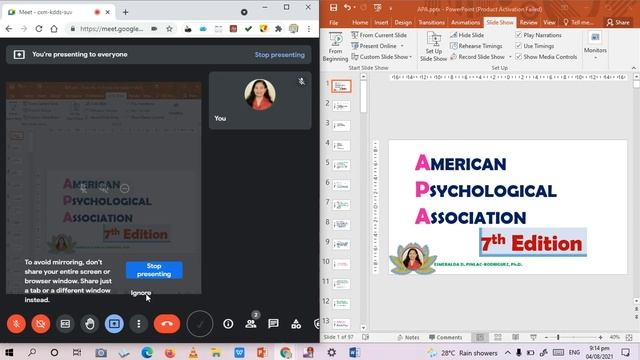Expand Record Slide Show dropdown arrow
The height and width of the screenshot is (360, 640).
click(x=510, y=57)
